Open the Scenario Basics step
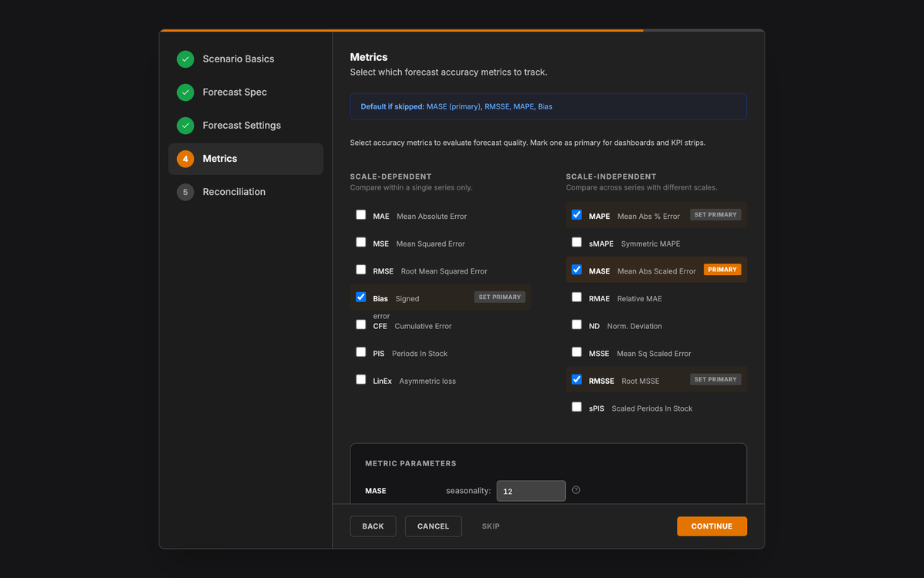The height and width of the screenshot is (578, 924). [246, 59]
